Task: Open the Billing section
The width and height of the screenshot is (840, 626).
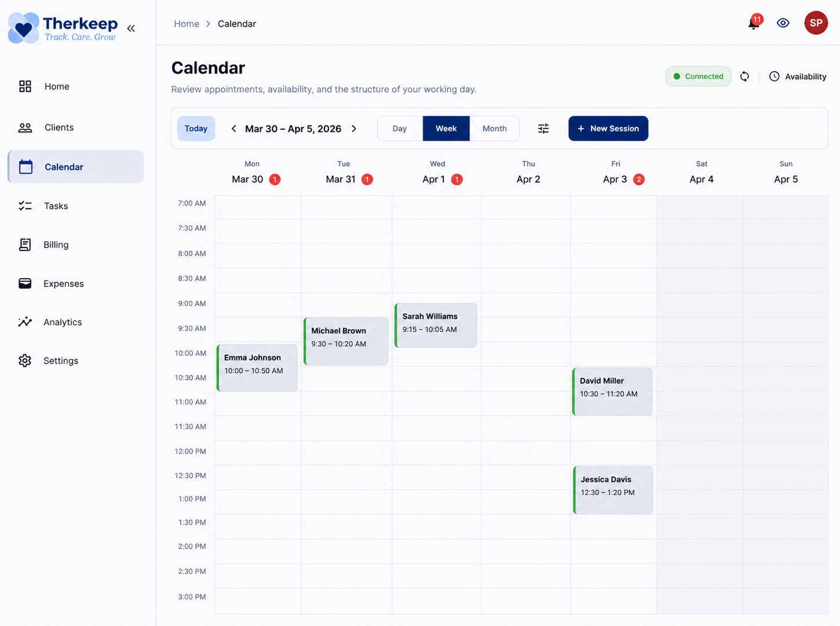Action: tap(55, 245)
